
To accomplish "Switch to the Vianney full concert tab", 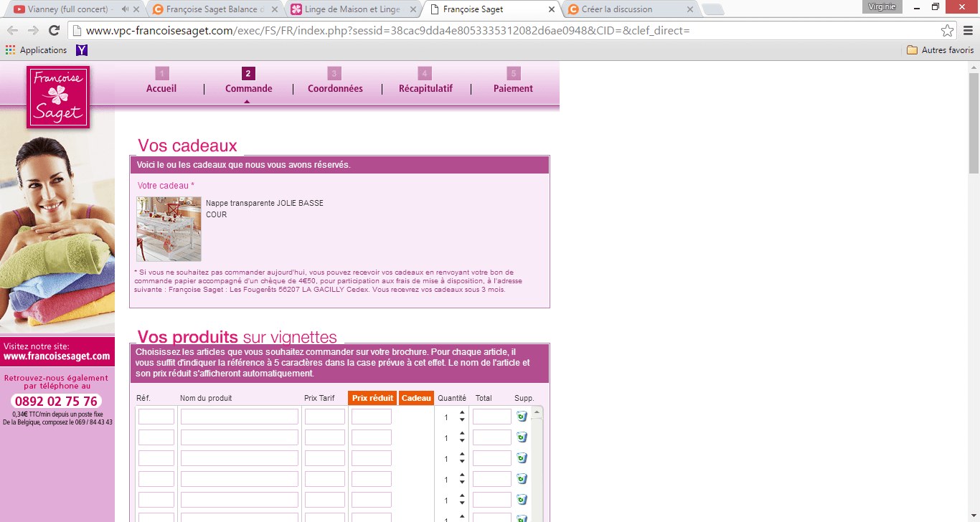I will point(70,9).
